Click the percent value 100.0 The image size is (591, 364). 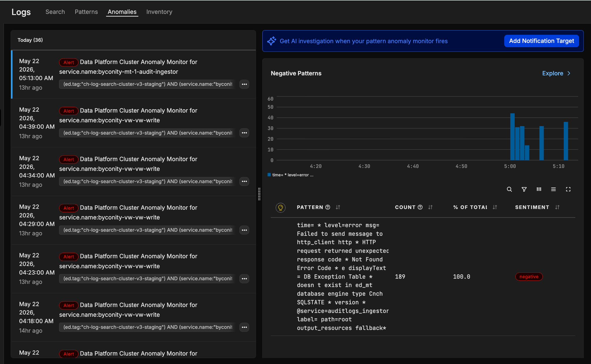(x=461, y=277)
